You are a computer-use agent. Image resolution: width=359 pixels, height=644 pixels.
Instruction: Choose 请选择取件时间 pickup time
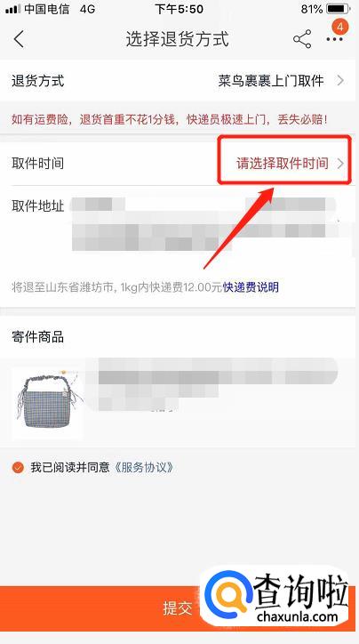point(283,164)
